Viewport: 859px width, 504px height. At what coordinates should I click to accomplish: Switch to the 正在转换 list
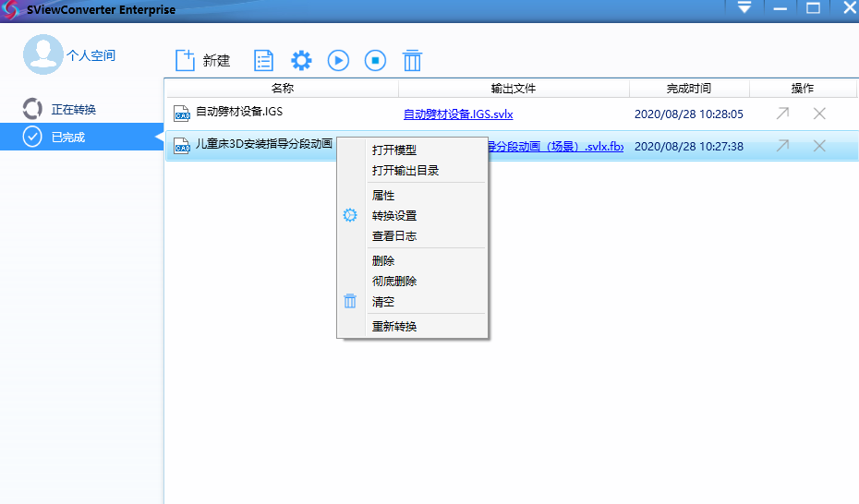73,110
